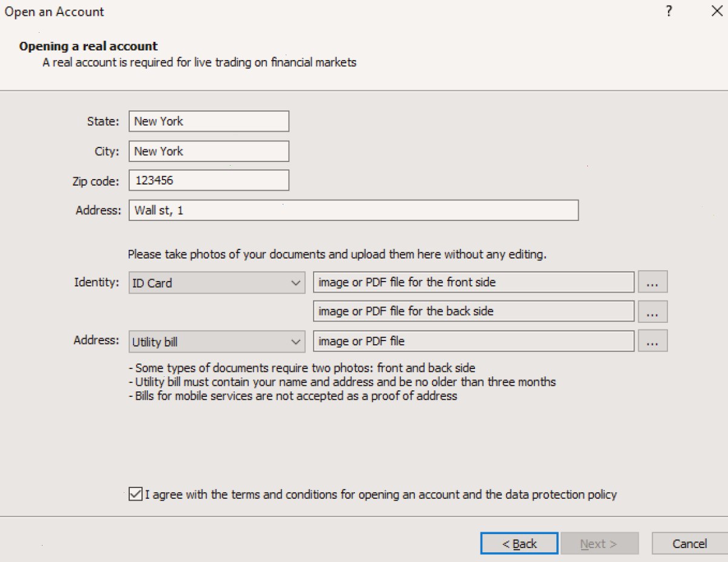Click the State input field
728x562 pixels.
(209, 121)
